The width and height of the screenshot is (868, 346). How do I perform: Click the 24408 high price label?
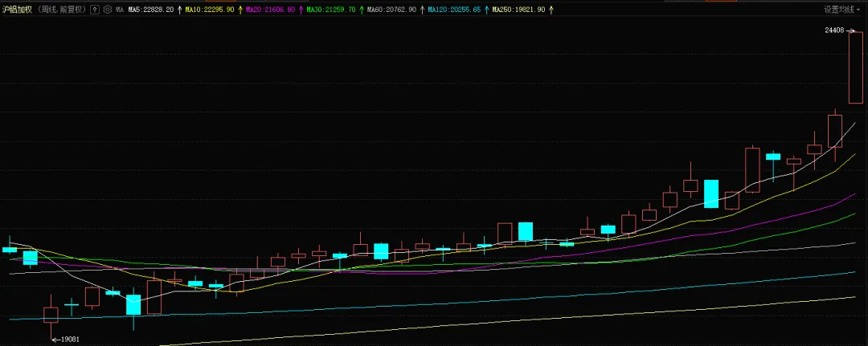point(834,31)
